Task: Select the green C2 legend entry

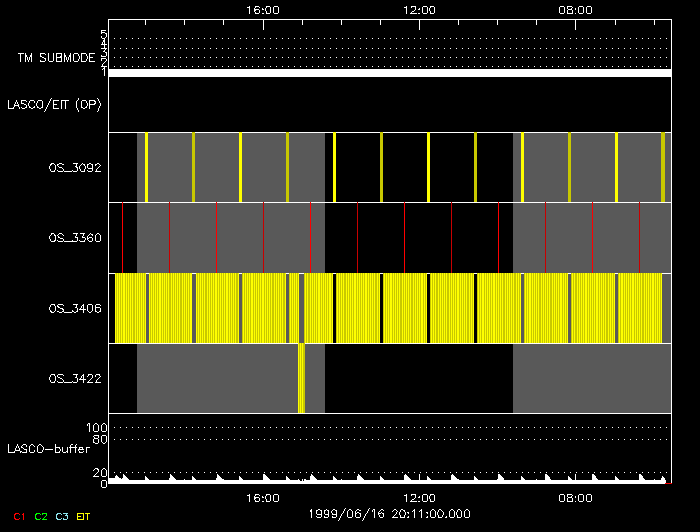Action: coord(41,515)
